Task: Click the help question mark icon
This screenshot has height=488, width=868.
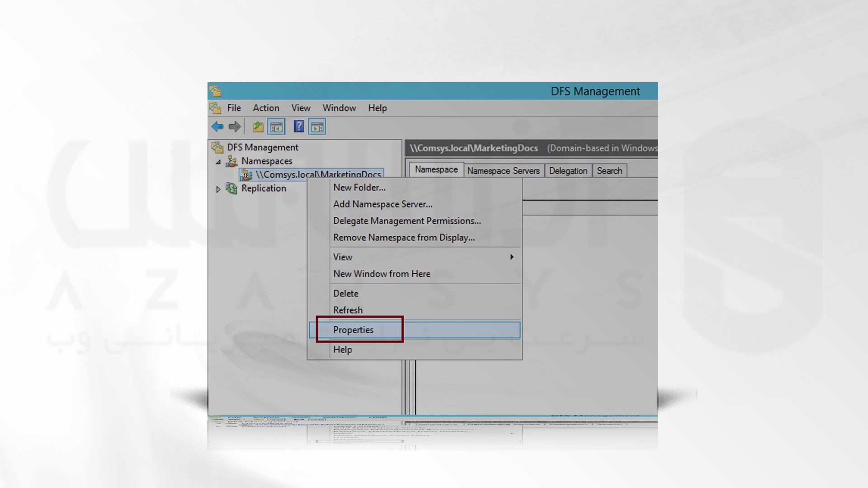Action: point(297,127)
